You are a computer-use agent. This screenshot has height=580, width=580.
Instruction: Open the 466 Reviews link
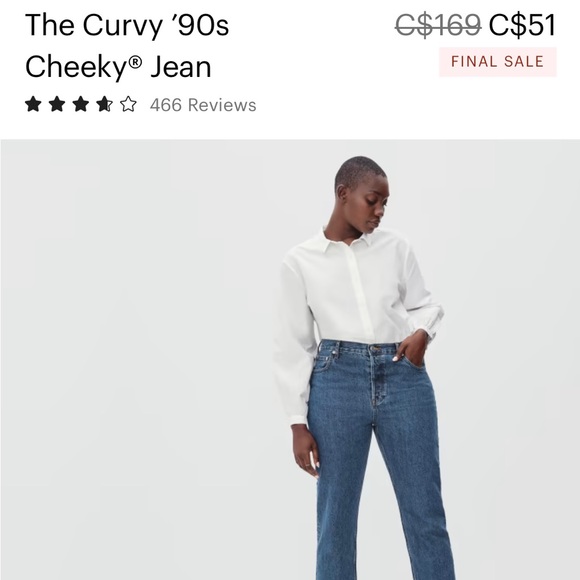[203, 105]
